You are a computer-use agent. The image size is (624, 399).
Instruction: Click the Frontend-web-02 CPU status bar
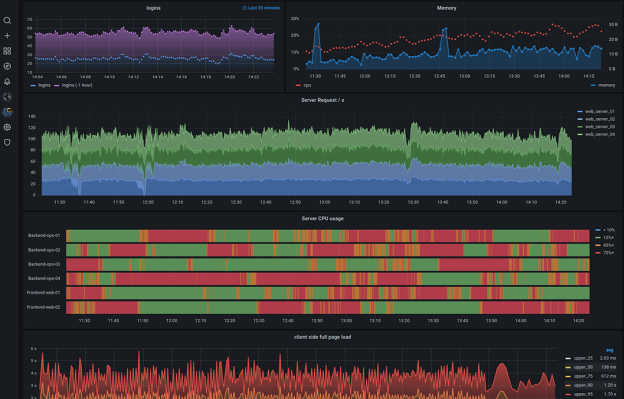(328, 308)
